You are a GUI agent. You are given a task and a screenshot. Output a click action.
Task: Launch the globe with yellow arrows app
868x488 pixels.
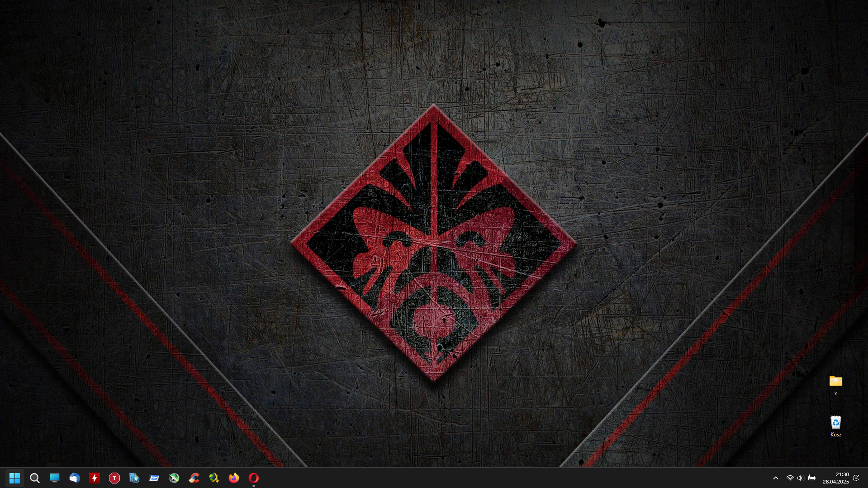[x=213, y=478]
